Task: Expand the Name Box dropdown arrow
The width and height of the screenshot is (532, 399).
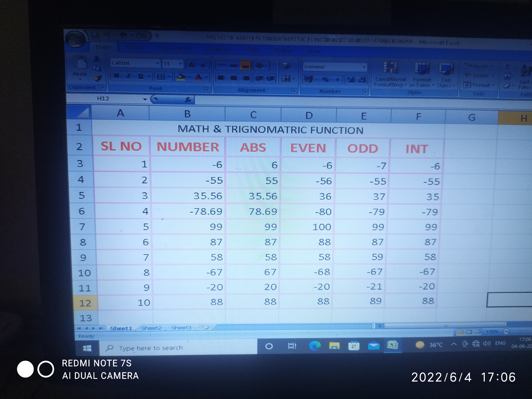Action: [x=145, y=99]
